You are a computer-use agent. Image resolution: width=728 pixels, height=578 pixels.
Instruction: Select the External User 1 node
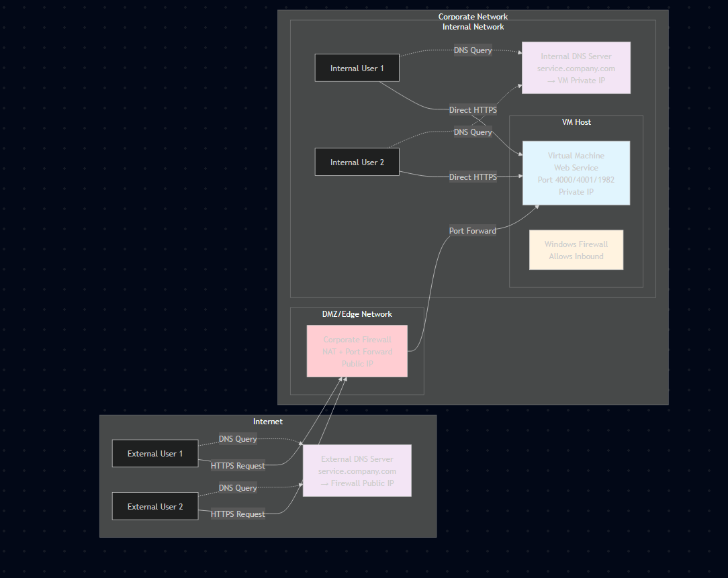coord(155,454)
